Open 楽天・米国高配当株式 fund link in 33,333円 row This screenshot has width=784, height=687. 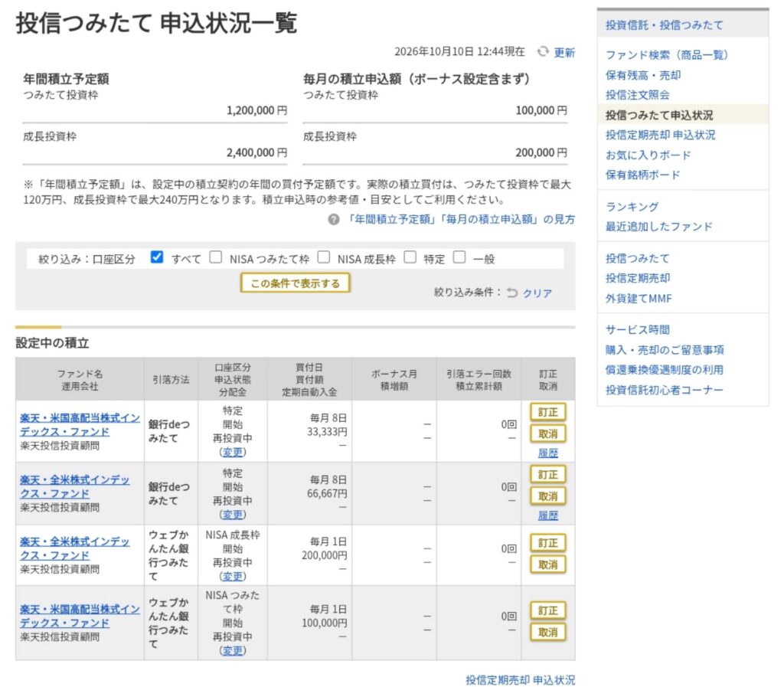coord(80,424)
